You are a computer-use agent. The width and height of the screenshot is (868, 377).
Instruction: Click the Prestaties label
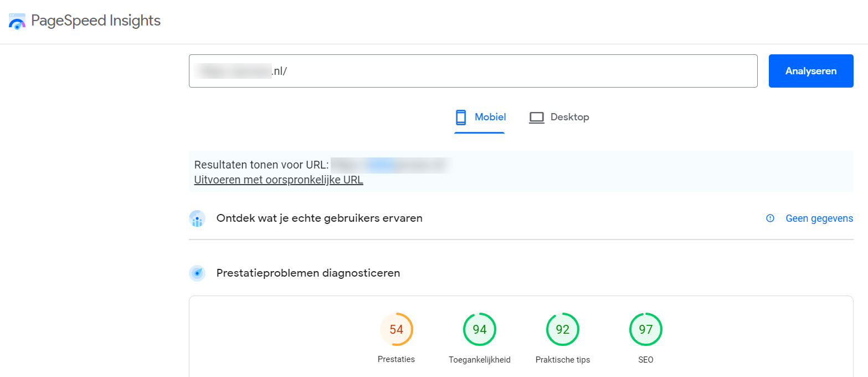(x=396, y=359)
